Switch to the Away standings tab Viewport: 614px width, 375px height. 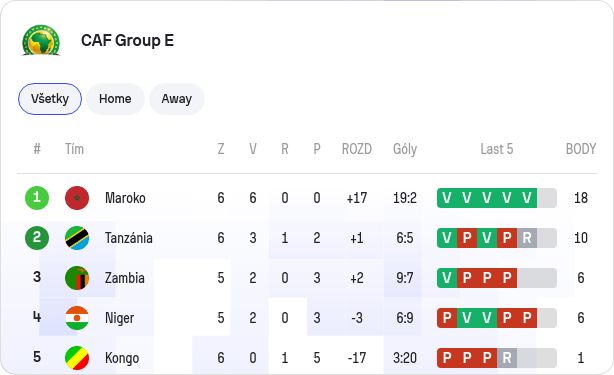(x=177, y=99)
